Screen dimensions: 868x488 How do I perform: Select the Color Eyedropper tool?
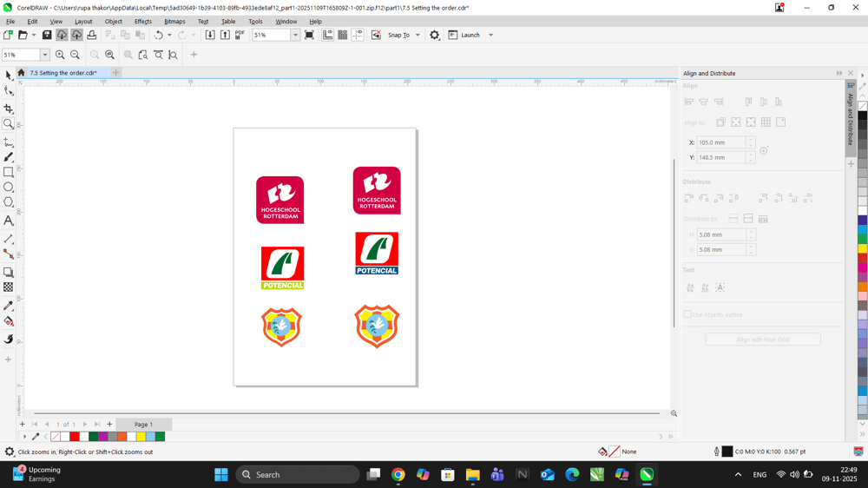click(x=9, y=306)
